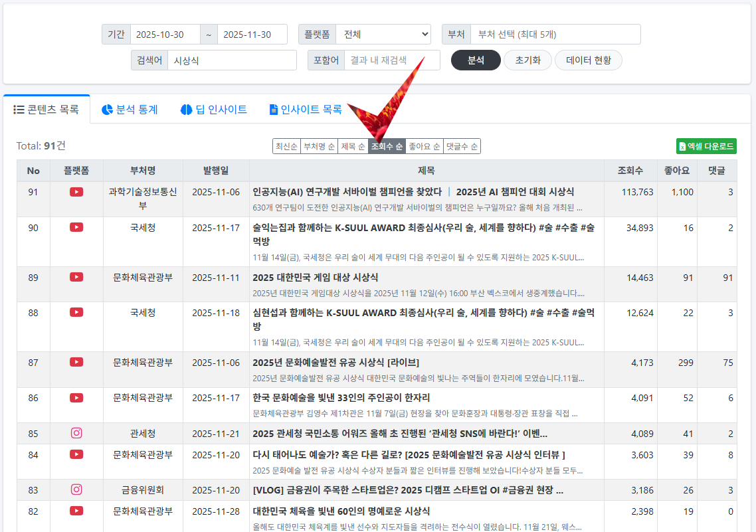756x532 pixels.
Task: Select the 최신순 sort option
Action: tap(286, 145)
